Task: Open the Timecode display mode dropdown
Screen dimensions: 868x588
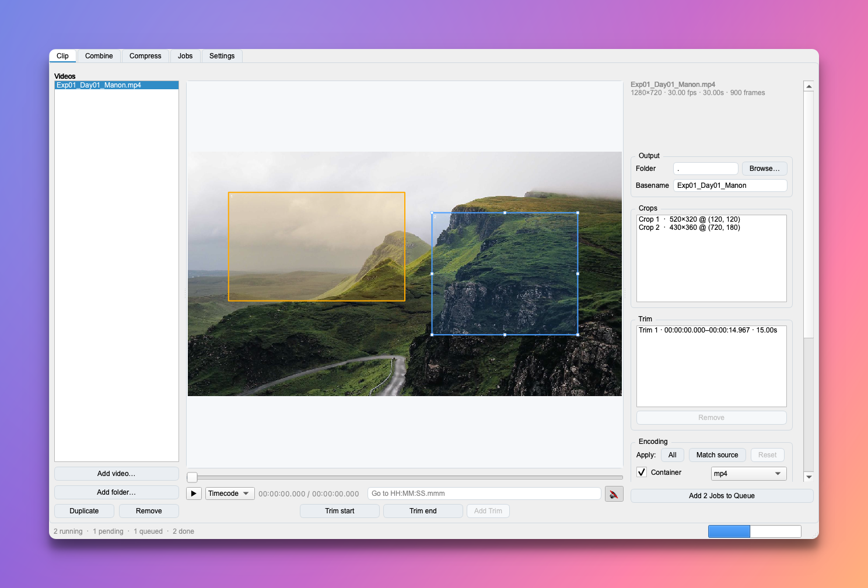Action: click(230, 494)
